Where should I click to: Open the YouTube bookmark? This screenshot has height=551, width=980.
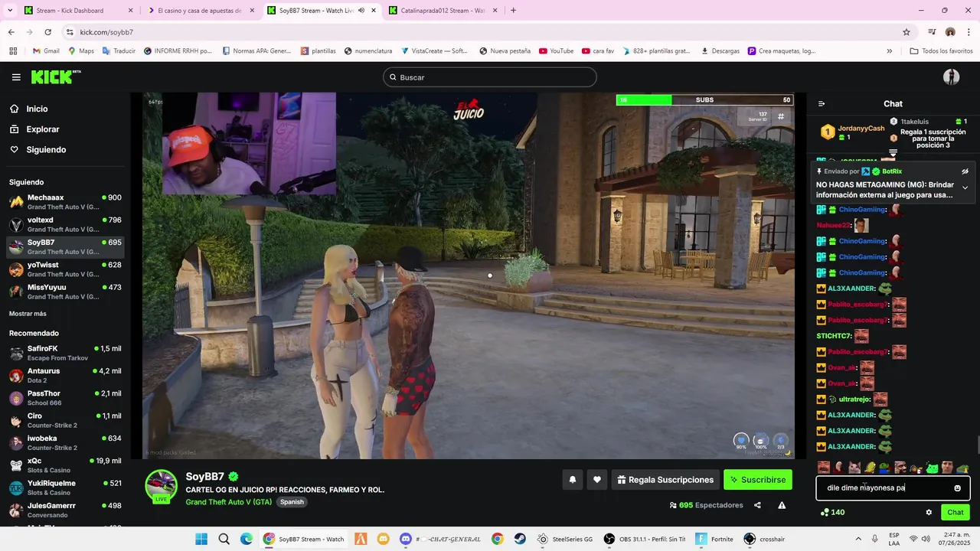tap(556, 51)
